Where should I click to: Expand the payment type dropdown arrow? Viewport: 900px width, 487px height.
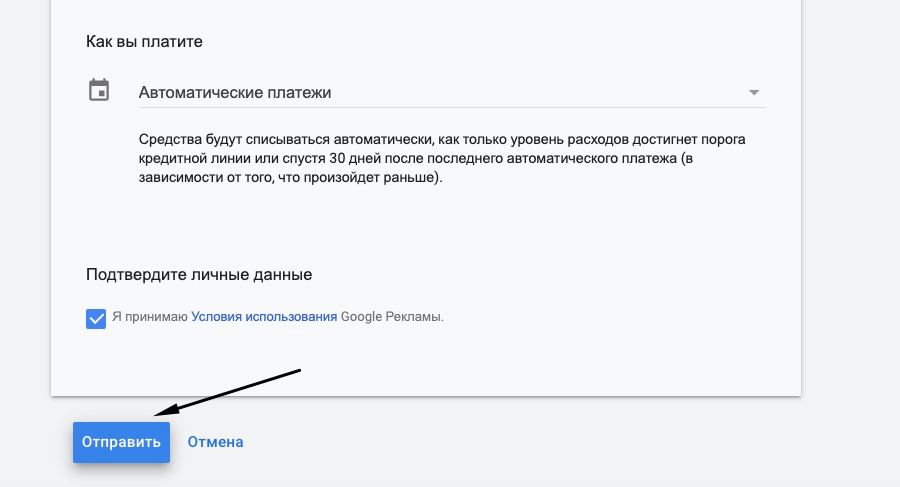(x=754, y=93)
